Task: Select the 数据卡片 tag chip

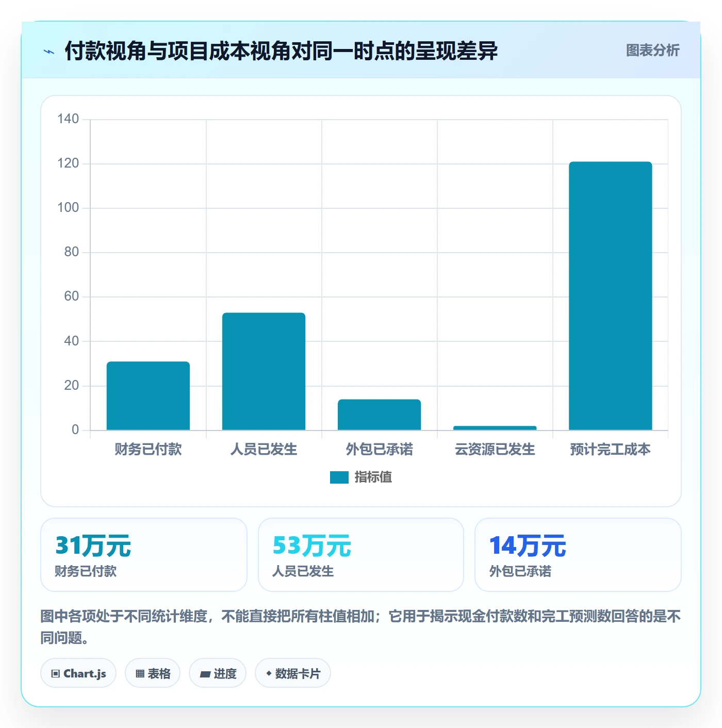Action: pos(293,673)
